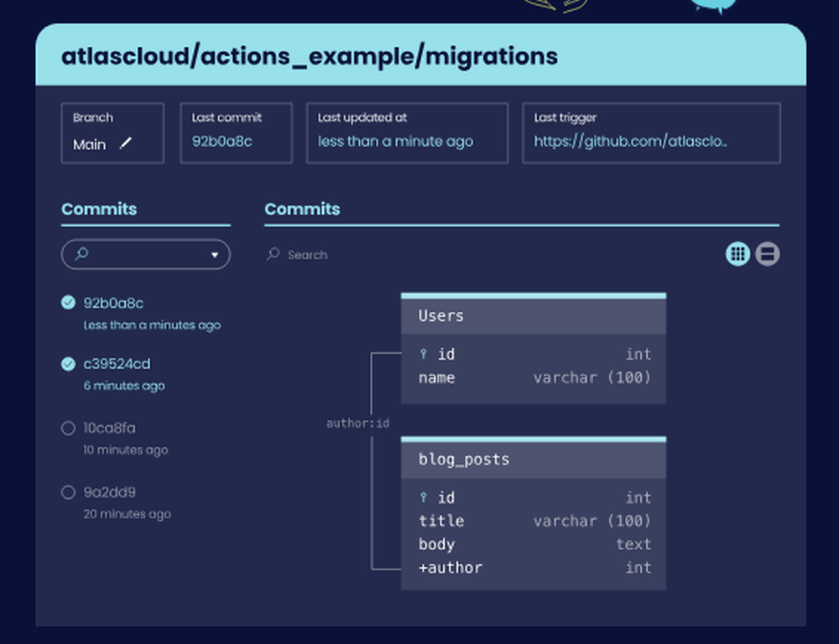Screen dimensions: 839x644
Task: Click the key icon in blog_posts id row
Action: [x=423, y=497]
